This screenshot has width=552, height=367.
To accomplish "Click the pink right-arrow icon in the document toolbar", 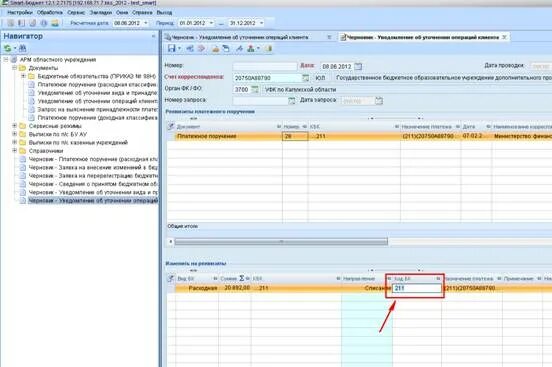I will click(x=201, y=49).
